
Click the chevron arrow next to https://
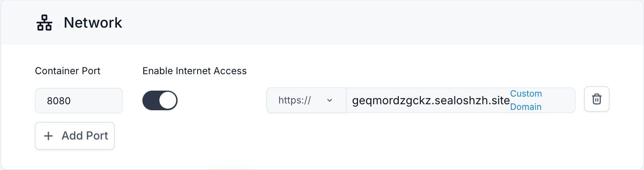[x=330, y=100]
